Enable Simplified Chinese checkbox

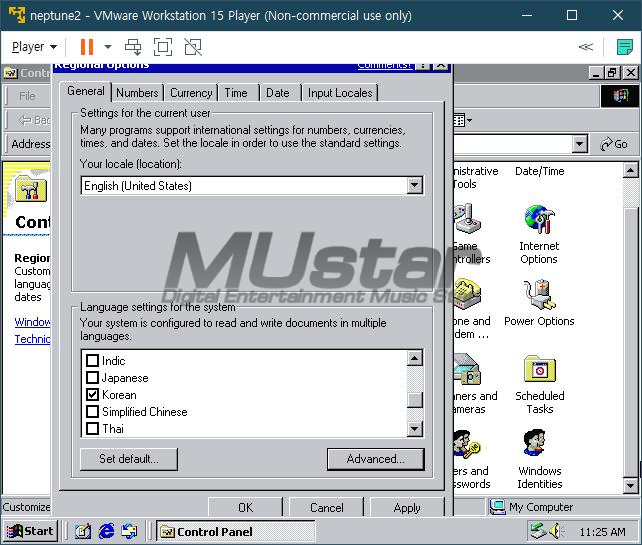click(x=93, y=412)
